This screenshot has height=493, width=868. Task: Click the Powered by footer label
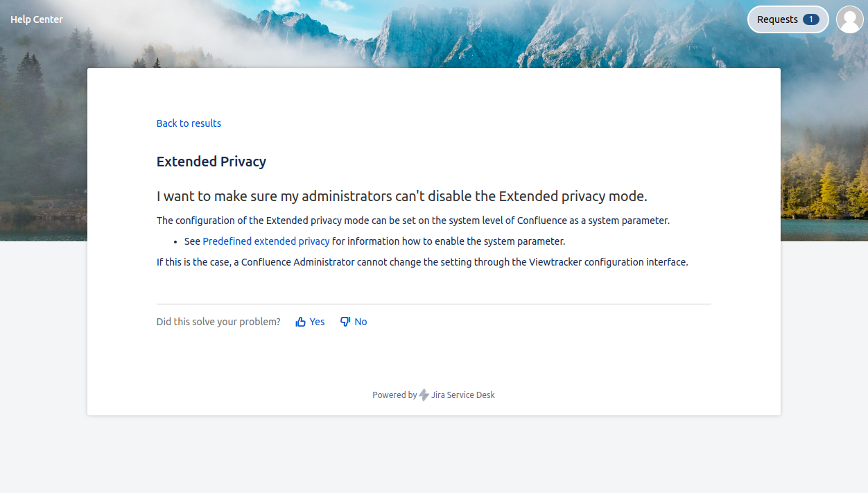394,395
